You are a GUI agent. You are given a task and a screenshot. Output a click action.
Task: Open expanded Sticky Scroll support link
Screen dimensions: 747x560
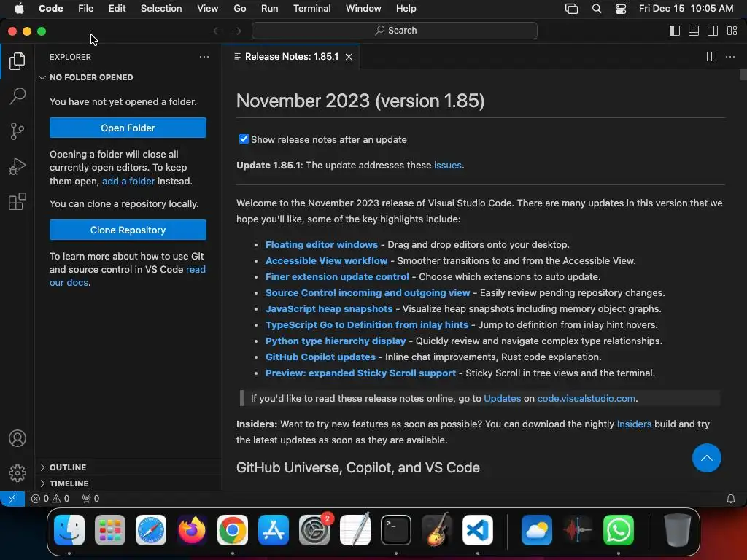coord(360,373)
